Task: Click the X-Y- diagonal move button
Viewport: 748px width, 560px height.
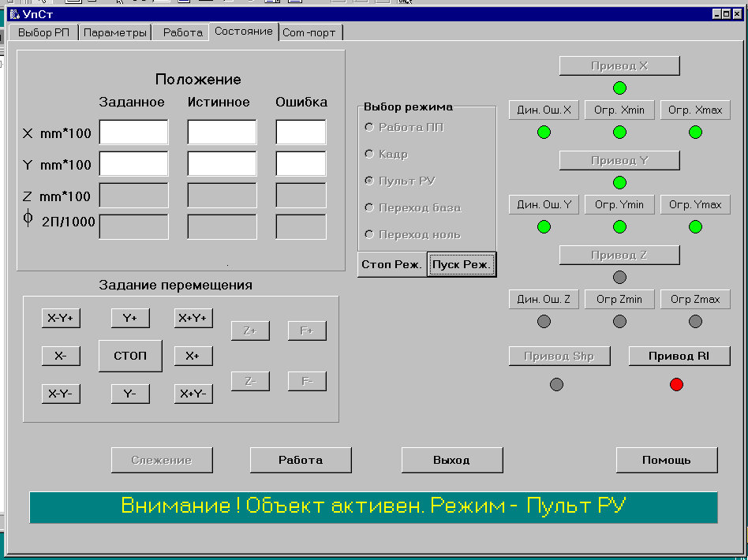Action: pyautogui.click(x=61, y=394)
